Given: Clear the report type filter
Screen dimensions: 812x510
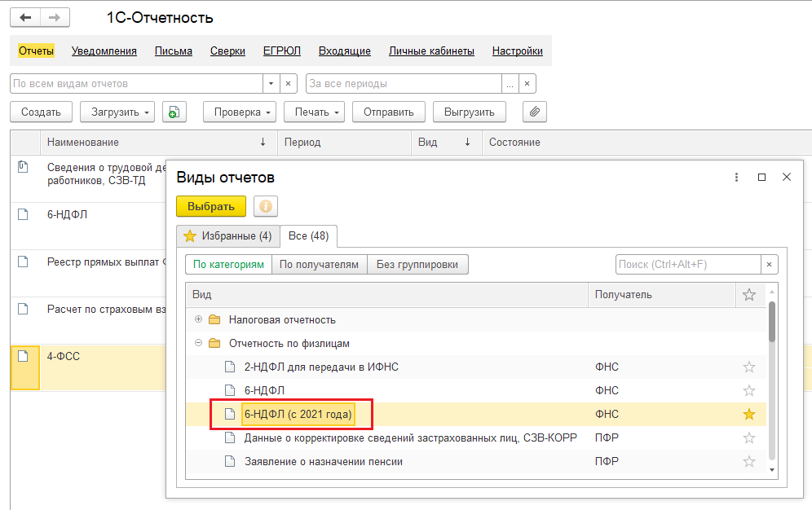Looking at the screenshot, I should 289,84.
